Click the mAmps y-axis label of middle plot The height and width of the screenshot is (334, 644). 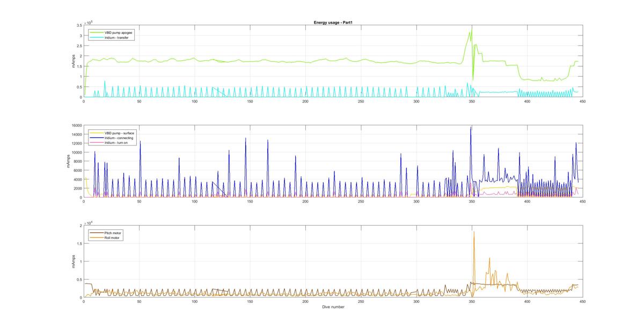tap(68, 162)
